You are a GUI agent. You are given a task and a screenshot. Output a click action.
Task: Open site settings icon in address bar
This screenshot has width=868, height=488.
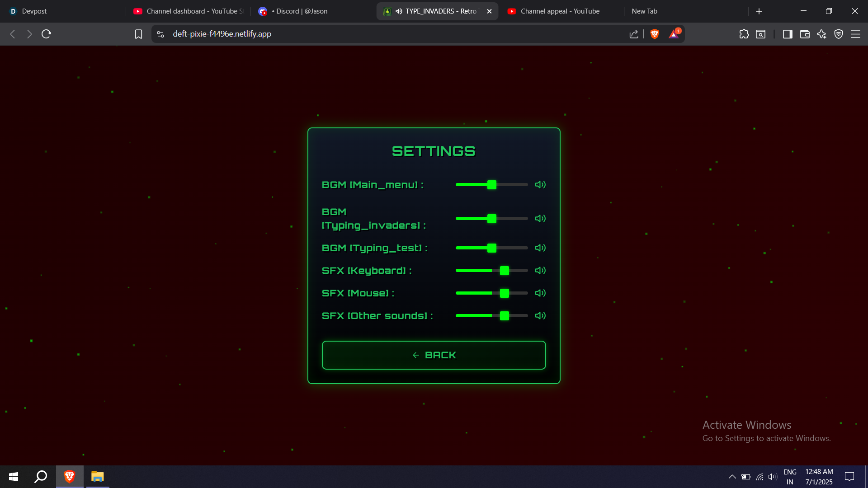pyautogui.click(x=160, y=34)
